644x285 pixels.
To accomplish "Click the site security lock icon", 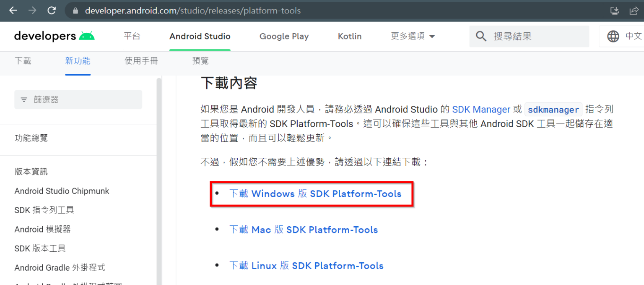I will (x=75, y=10).
